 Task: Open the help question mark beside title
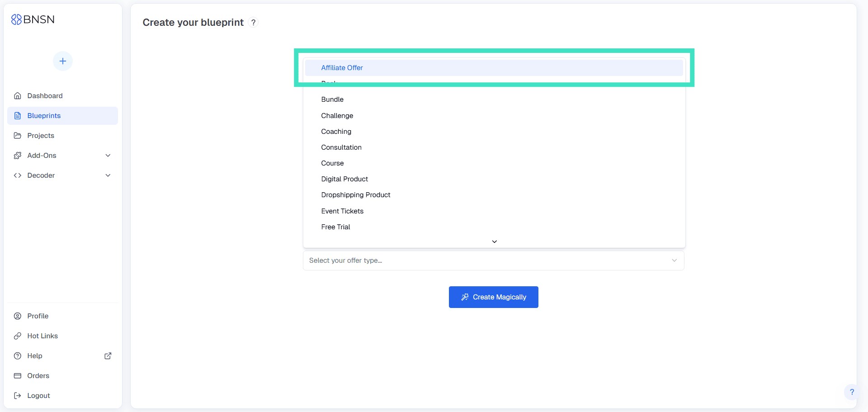tap(254, 23)
